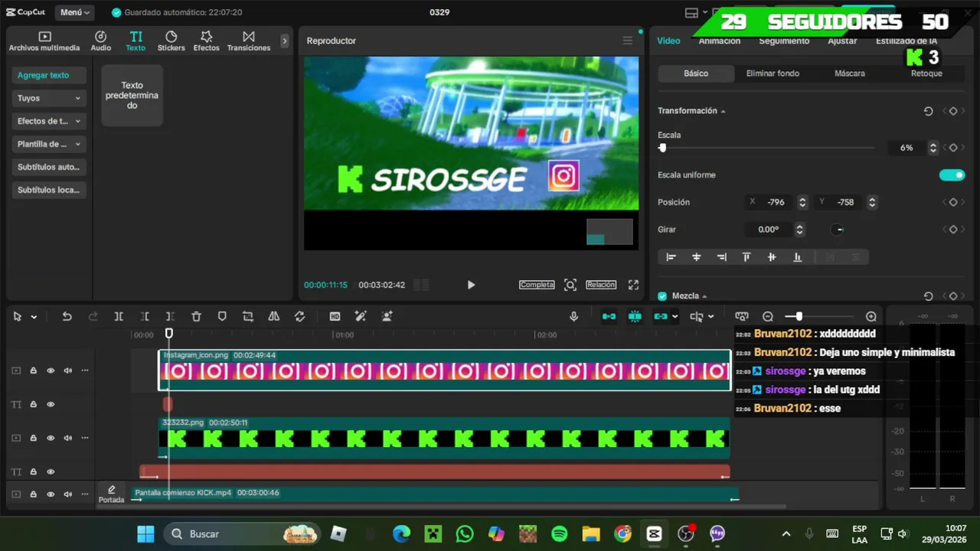
Task: Undo the last action
Action: click(x=67, y=316)
